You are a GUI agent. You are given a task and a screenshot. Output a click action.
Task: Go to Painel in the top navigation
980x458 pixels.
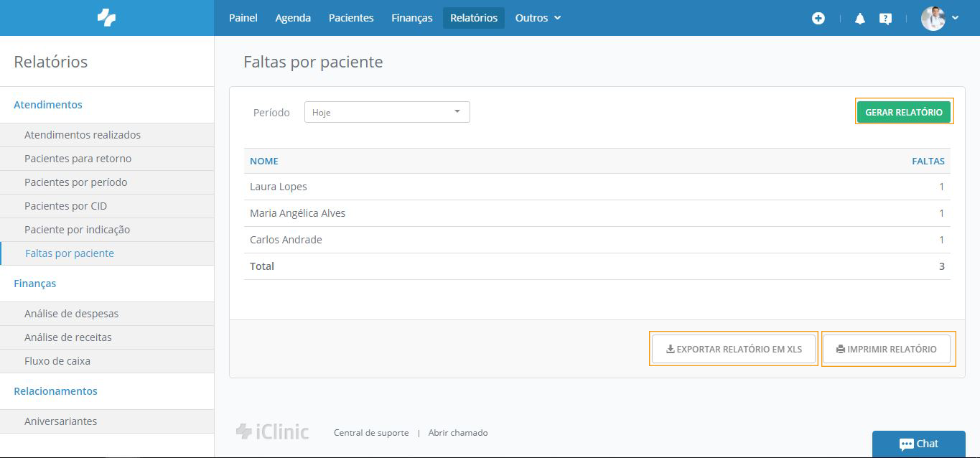tap(243, 18)
